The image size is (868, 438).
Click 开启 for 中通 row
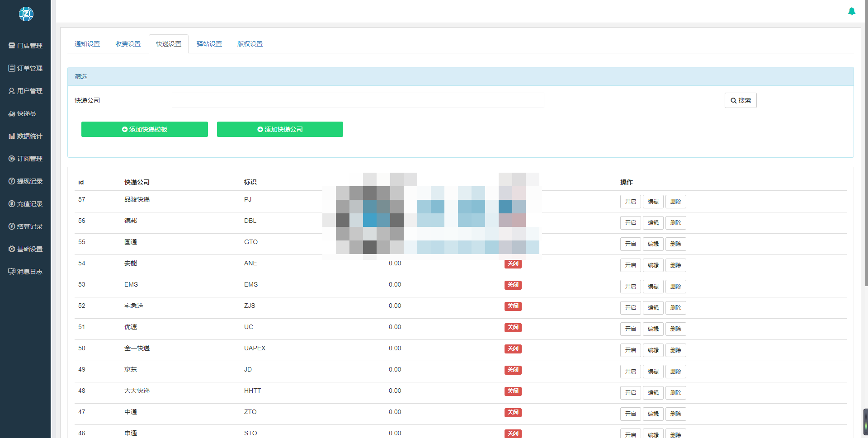pyautogui.click(x=630, y=414)
